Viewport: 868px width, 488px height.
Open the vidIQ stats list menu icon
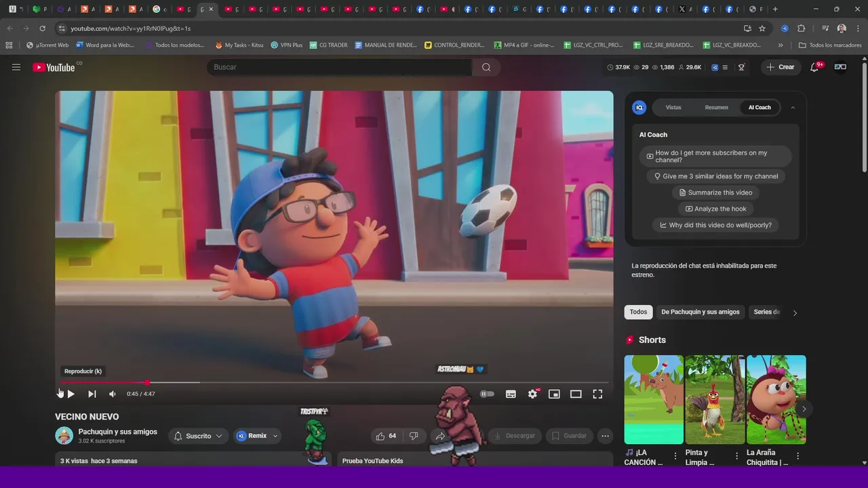(x=725, y=67)
